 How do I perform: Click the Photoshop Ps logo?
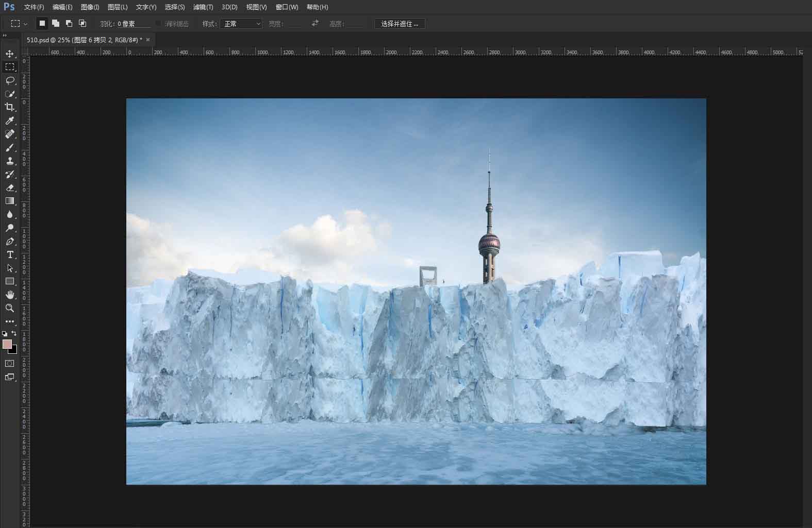(9, 7)
